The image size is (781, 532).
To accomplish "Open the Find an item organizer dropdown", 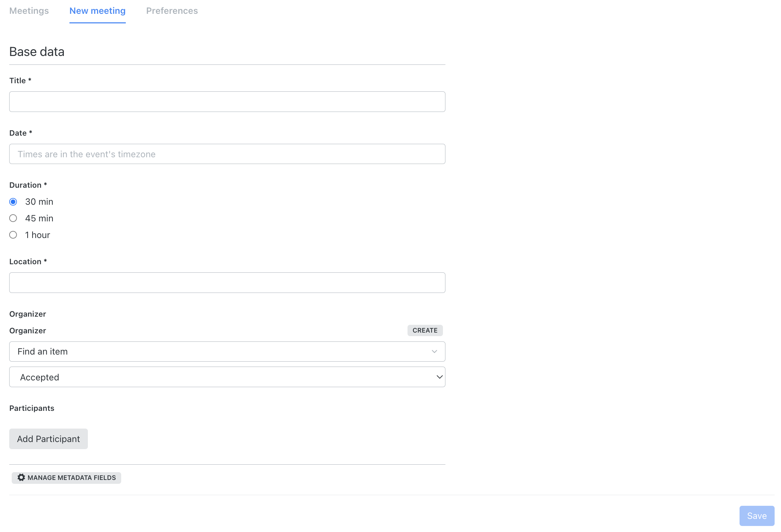I will [x=227, y=351].
